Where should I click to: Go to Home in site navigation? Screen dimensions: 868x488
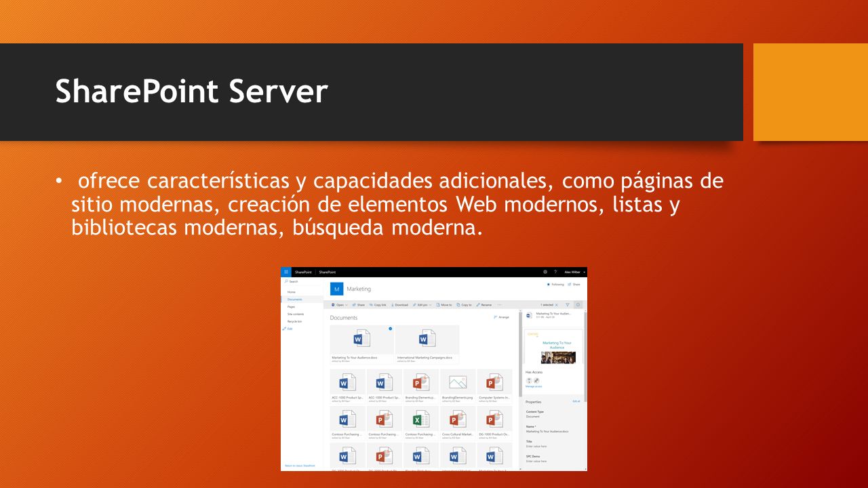292,292
